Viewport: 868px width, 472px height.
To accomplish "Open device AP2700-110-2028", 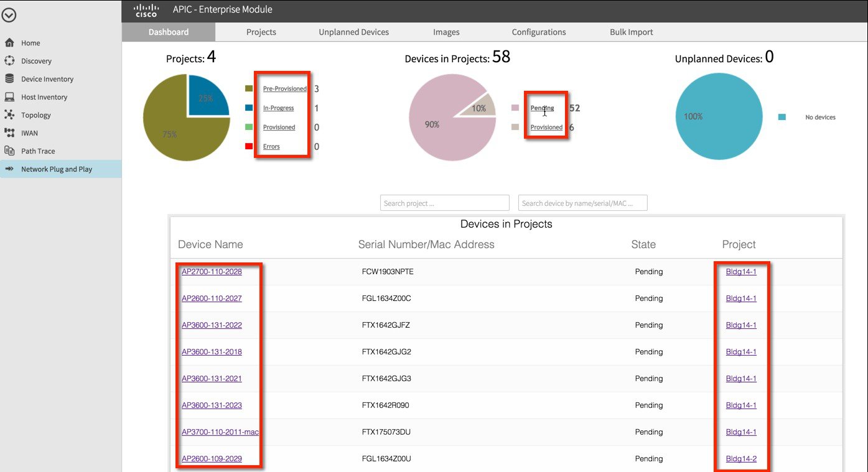I will click(212, 272).
